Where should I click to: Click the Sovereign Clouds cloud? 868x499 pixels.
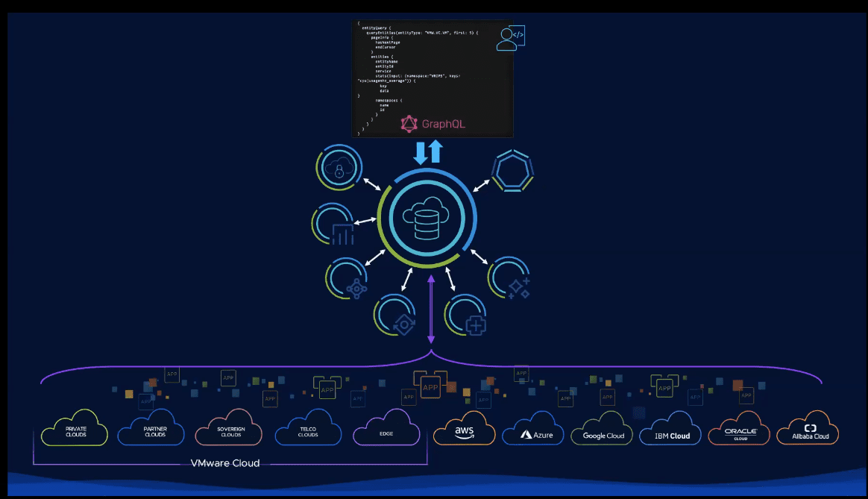coord(229,428)
